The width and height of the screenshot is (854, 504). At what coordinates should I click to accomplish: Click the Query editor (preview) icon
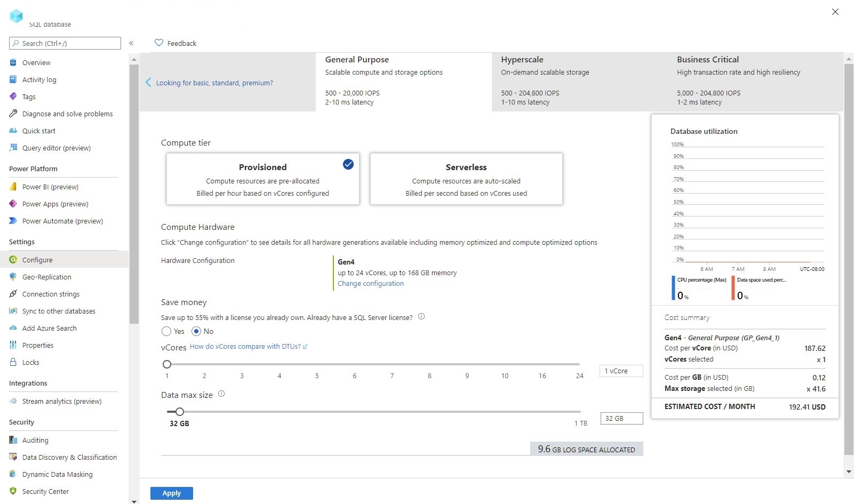[x=13, y=148]
